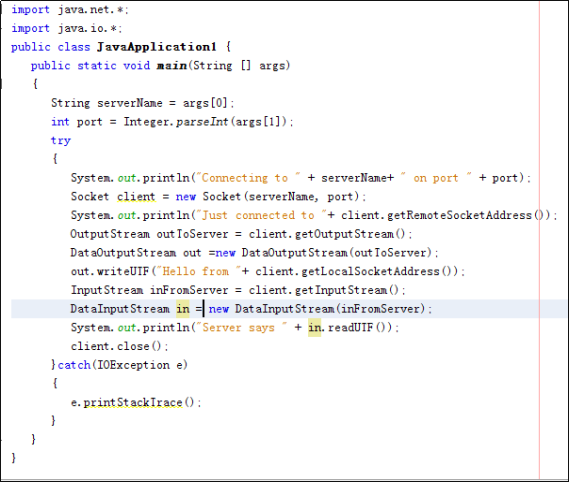Click the client.close() statement

click(119, 346)
